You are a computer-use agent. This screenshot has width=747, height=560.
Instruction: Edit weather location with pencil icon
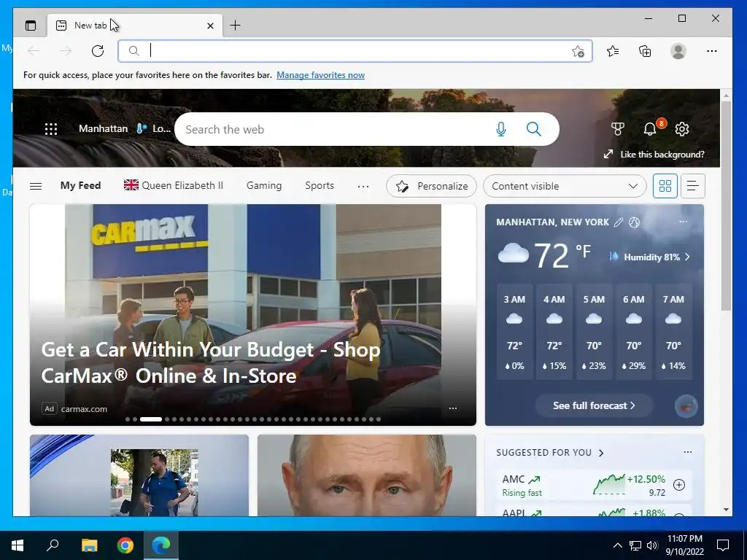click(619, 222)
